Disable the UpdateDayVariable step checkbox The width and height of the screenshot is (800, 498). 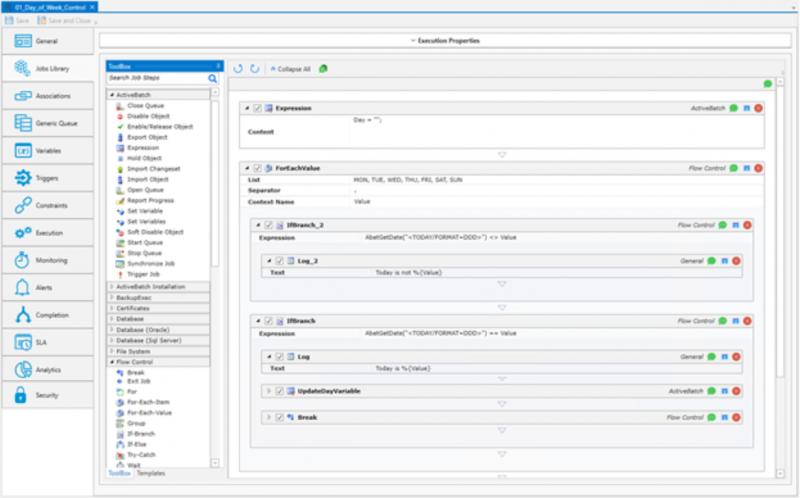pos(279,390)
